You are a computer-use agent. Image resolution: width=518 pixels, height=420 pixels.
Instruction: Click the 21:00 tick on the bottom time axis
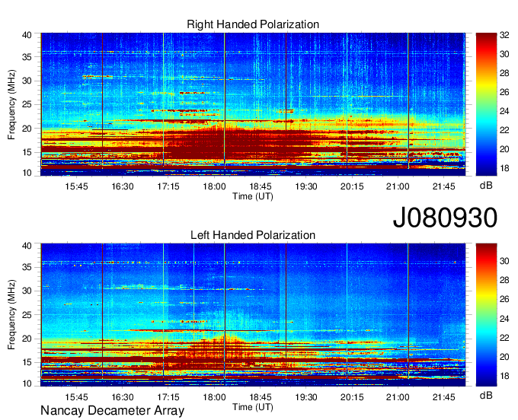point(398,397)
